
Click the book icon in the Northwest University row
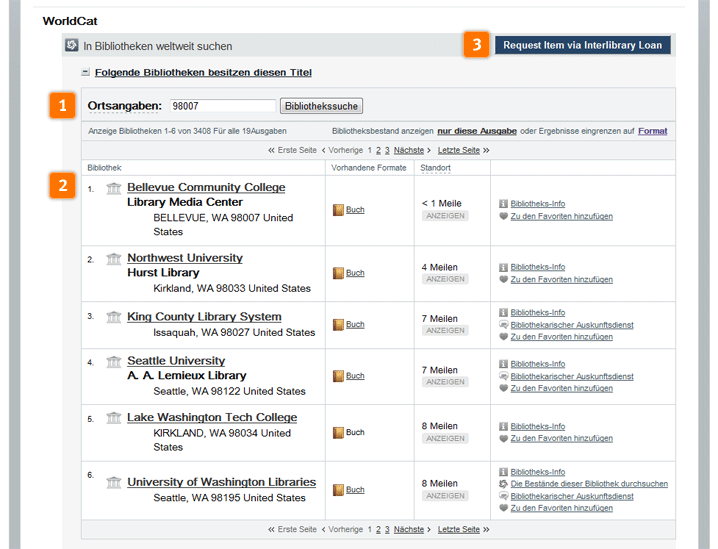click(338, 273)
